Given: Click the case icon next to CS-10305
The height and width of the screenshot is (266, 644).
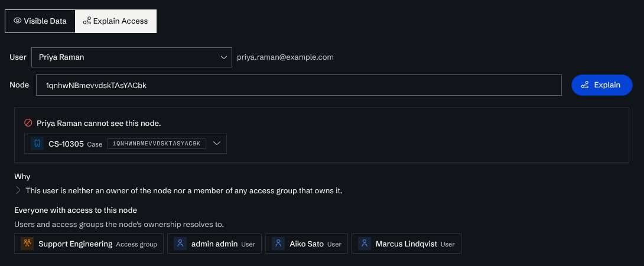Looking at the screenshot, I should point(37,144).
